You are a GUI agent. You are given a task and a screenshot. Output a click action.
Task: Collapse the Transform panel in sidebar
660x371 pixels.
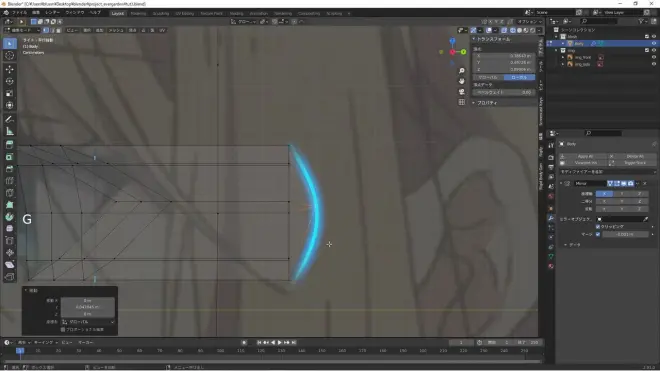(x=474, y=39)
